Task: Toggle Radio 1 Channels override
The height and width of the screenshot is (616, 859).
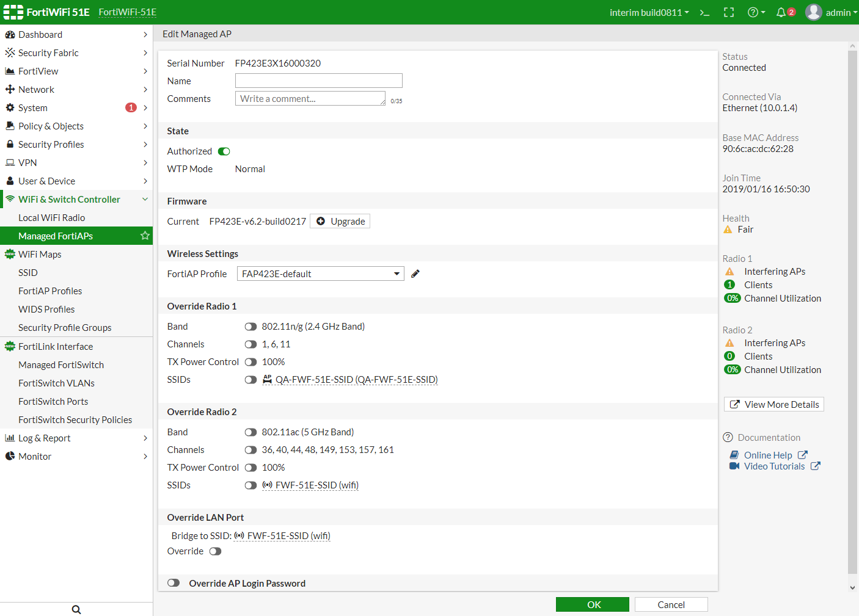Action: pyautogui.click(x=250, y=344)
